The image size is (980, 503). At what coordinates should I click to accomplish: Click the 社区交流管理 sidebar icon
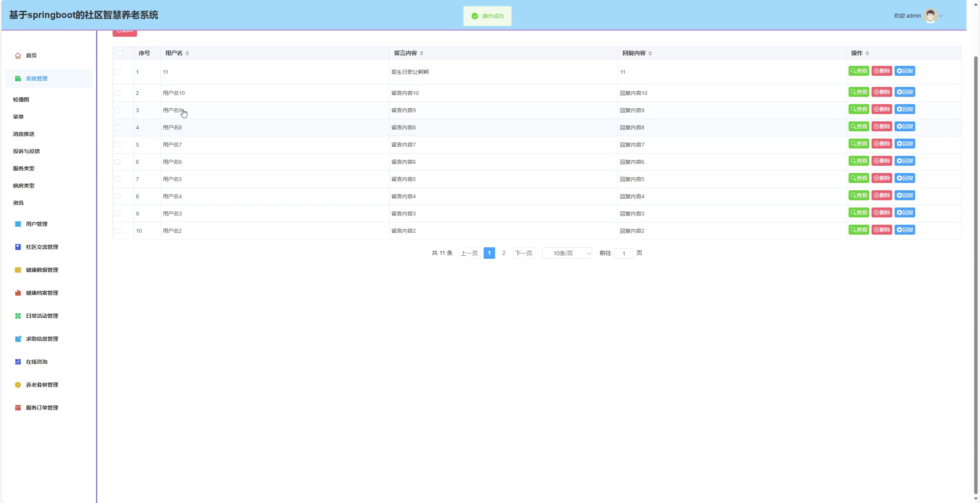point(18,247)
